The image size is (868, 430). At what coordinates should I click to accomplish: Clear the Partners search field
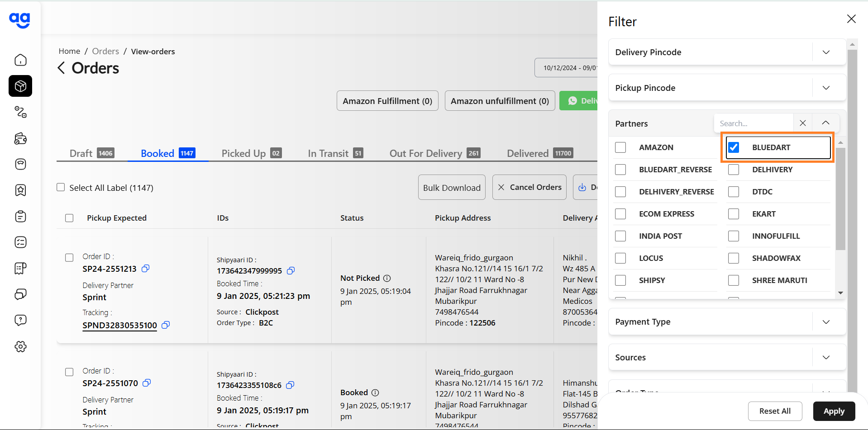[x=803, y=123]
